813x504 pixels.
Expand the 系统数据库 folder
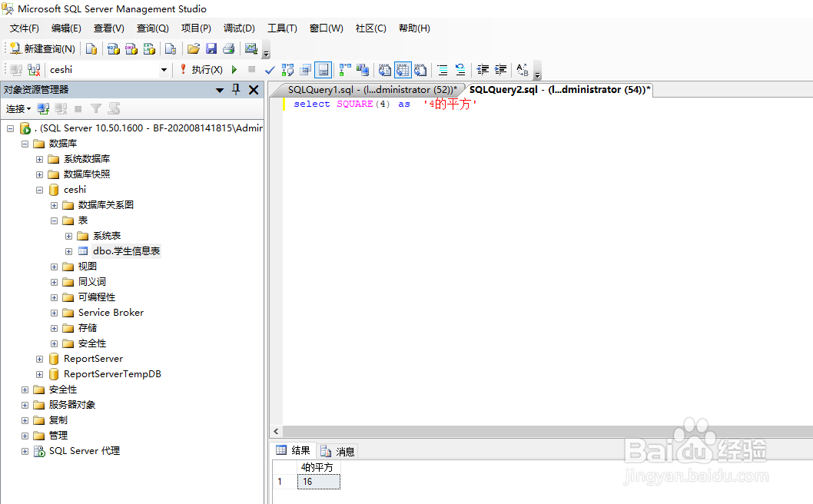coord(39,159)
